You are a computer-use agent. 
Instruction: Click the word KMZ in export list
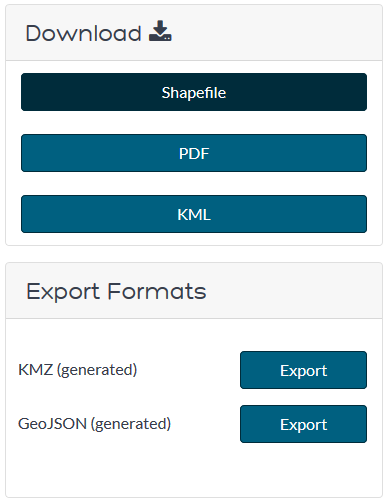coord(36,370)
